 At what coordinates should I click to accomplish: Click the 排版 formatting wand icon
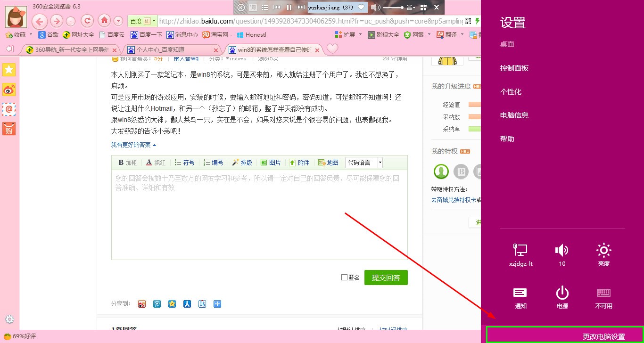(242, 162)
